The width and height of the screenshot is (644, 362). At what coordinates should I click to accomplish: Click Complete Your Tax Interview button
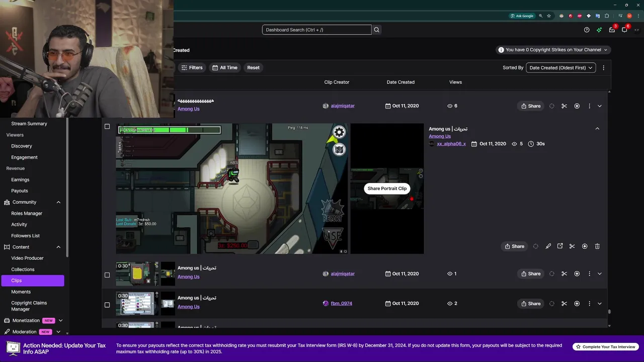coord(605,347)
